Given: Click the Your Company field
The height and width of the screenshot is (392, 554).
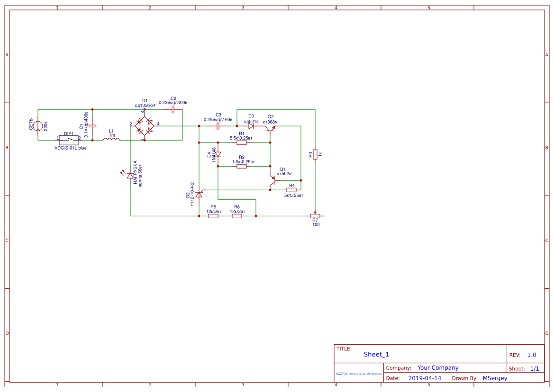Looking at the screenshot, I should coord(438,368).
